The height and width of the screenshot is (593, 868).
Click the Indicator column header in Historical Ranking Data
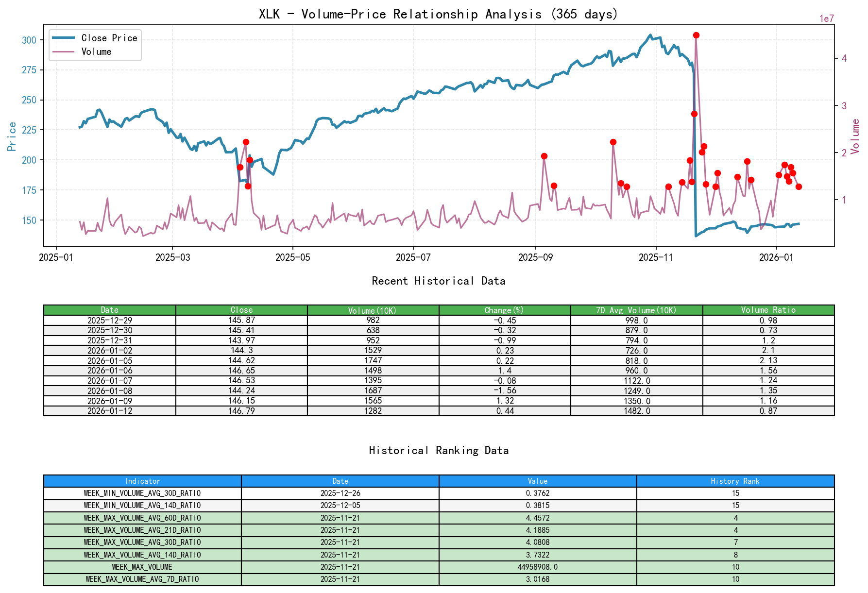tap(142, 481)
